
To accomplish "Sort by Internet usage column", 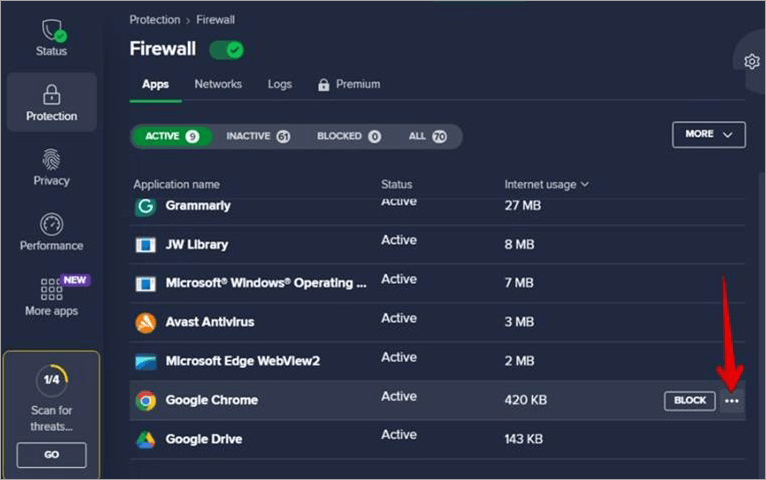I will 546,184.
